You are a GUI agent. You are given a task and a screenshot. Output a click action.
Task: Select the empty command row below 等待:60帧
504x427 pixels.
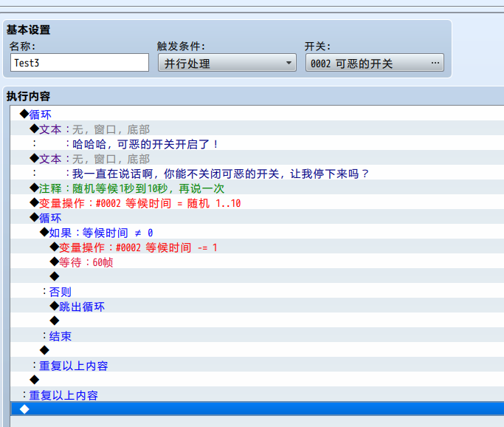coord(257,276)
